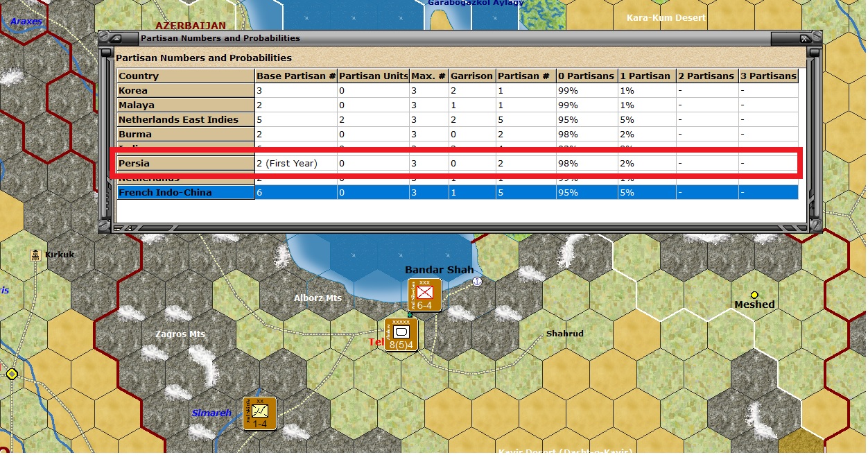868x455 pixels.
Task: Select the 6-4 corps unit at Bandar Shah
Action: tap(424, 295)
